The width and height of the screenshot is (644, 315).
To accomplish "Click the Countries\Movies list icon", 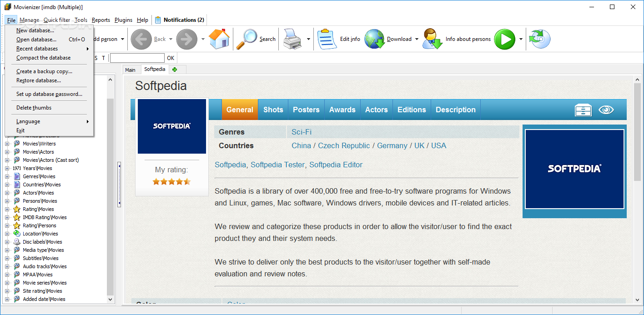I will click(17, 185).
